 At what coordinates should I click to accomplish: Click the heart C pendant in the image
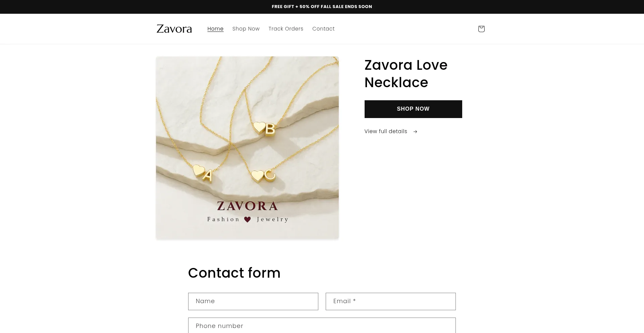point(263,176)
